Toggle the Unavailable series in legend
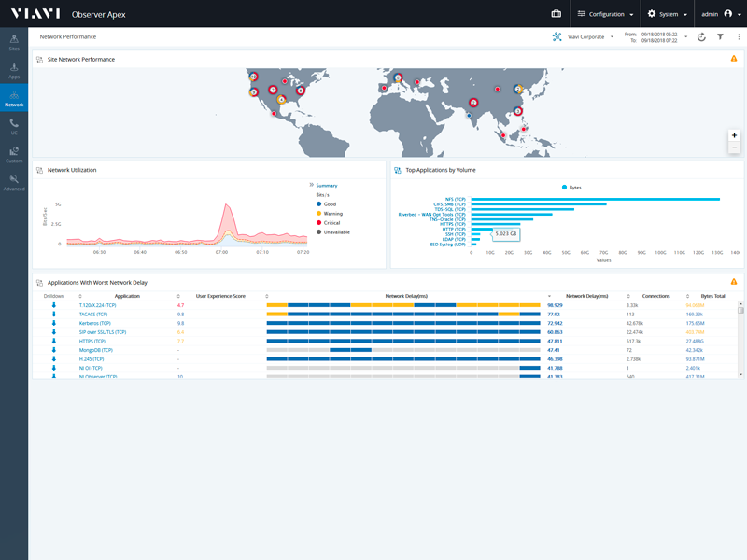 pyautogui.click(x=333, y=232)
